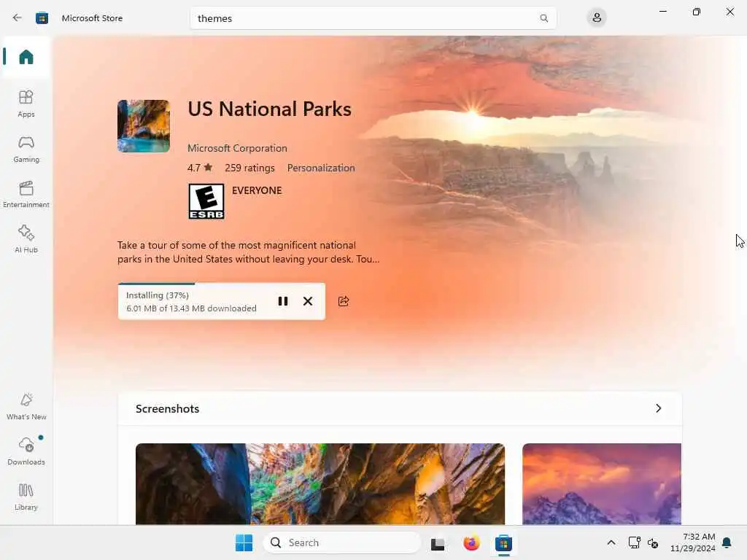Screen dimensions: 747x560
Task: Pause the theme installation
Action: (x=283, y=301)
